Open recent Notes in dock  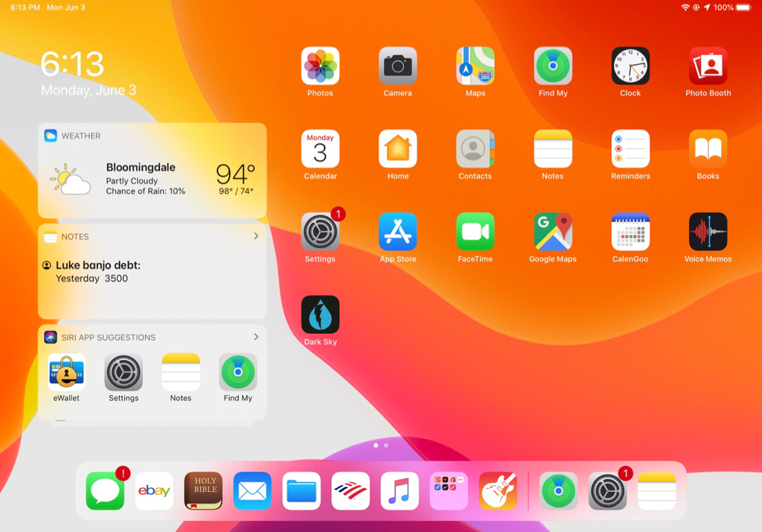click(x=656, y=490)
